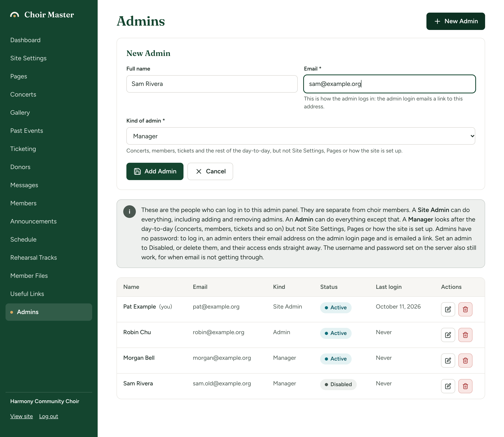
Task: Follow the View site link
Action: [21, 416]
